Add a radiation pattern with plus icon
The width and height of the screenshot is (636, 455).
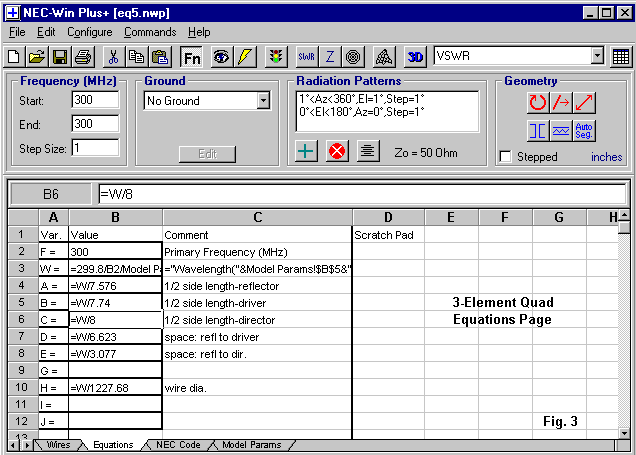307,151
